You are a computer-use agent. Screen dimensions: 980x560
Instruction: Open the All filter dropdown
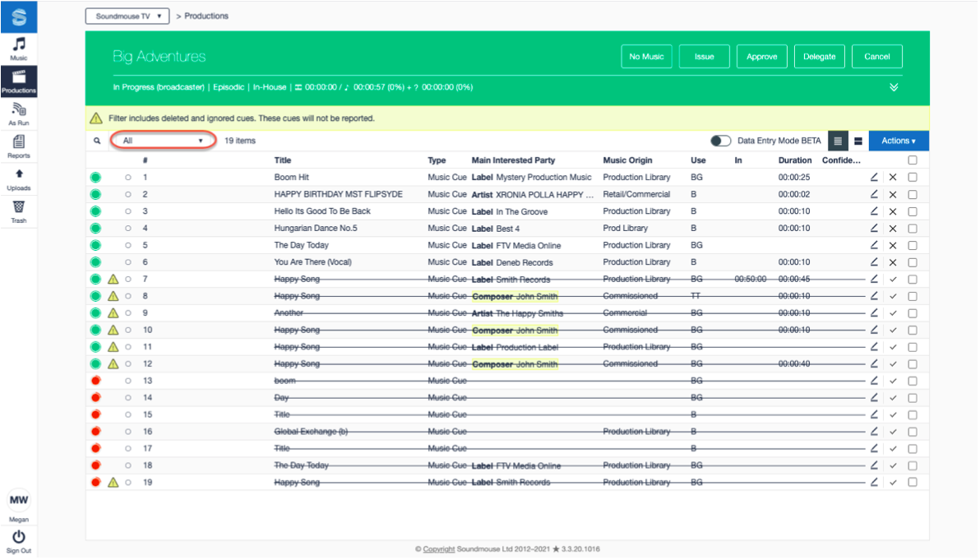(x=164, y=141)
